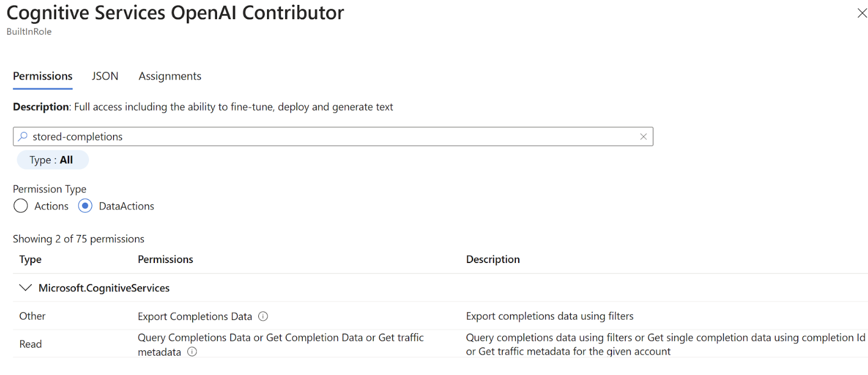The width and height of the screenshot is (868, 375).
Task: Show info for Query Completions Data permission
Action: (x=192, y=352)
